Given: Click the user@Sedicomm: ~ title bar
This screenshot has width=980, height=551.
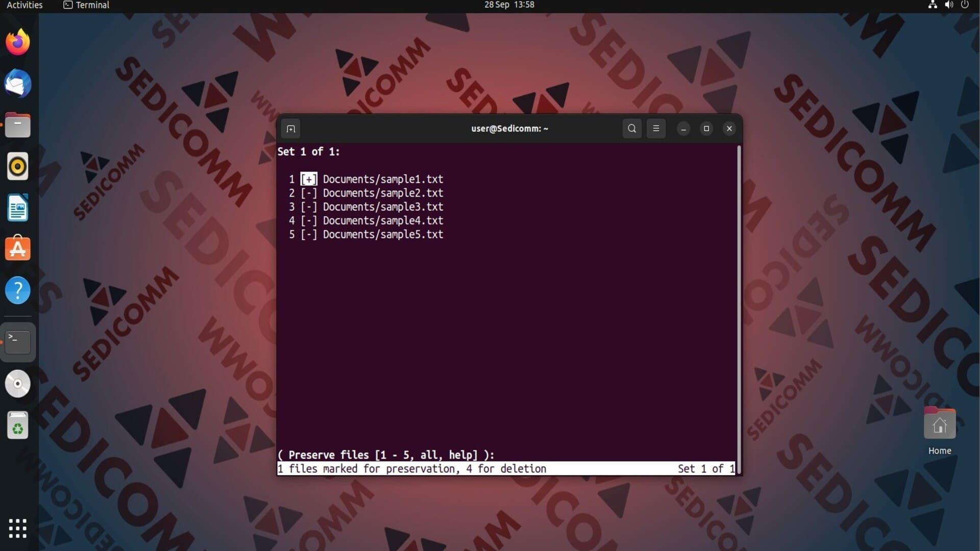Looking at the screenshot, I should click(x=509, y=129).
